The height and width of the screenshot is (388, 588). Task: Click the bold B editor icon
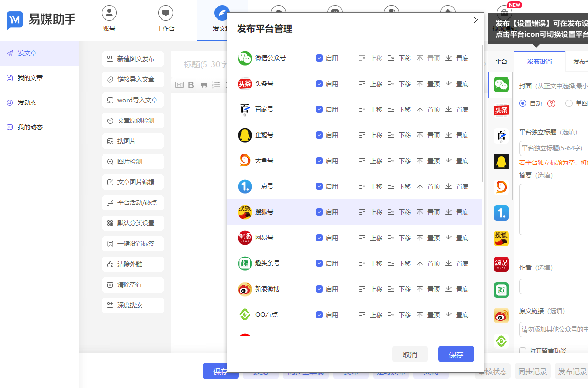pyautogui.click(x=191, y=85)
